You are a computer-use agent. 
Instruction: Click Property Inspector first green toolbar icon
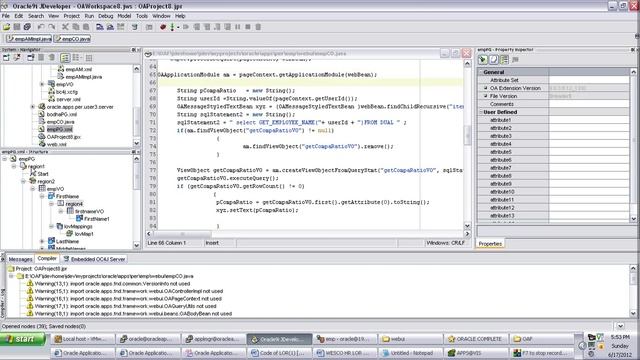pyautogui.click(x=483, y=60)
